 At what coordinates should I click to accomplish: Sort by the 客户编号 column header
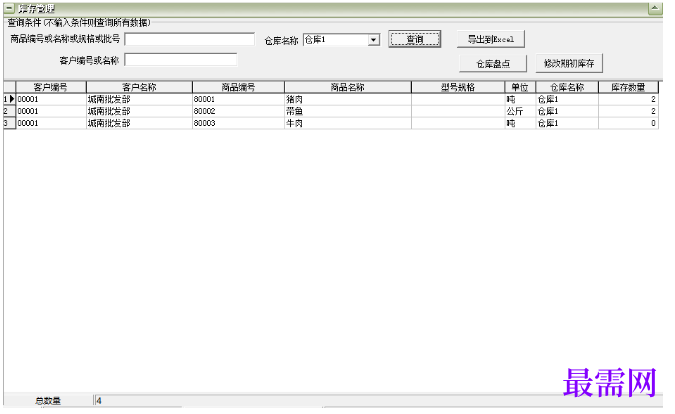pos(51,87)
